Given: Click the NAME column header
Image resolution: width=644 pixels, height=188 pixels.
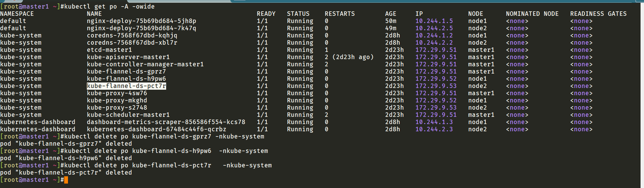Looking at the screenshot, I should (94, 14).
